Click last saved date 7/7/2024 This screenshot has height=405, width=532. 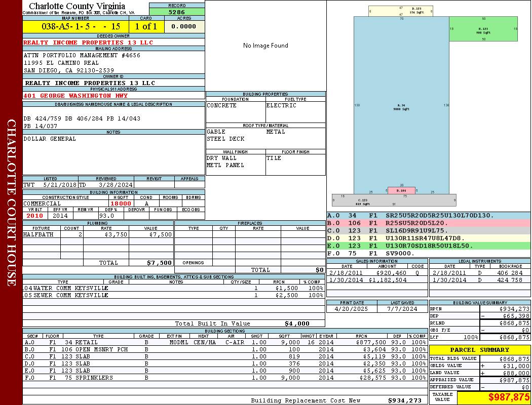click(402, 309)
